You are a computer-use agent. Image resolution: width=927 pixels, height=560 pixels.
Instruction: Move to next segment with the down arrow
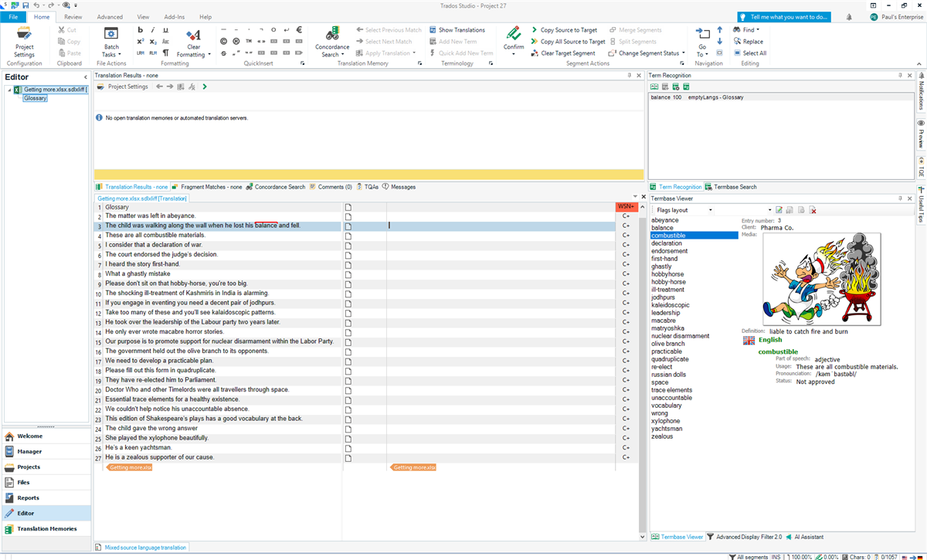coord(720,42)
